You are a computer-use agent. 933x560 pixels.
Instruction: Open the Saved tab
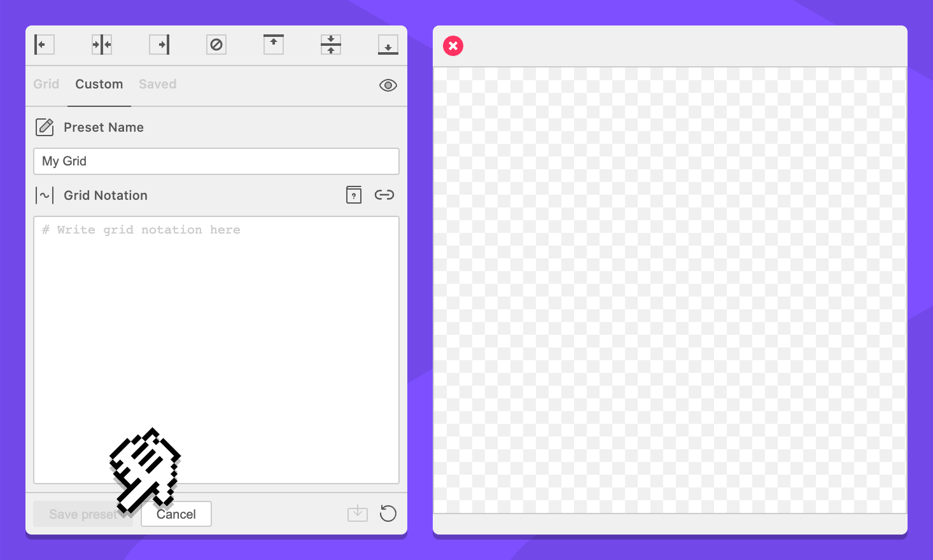pyautogui.click(x=158, y=85)
